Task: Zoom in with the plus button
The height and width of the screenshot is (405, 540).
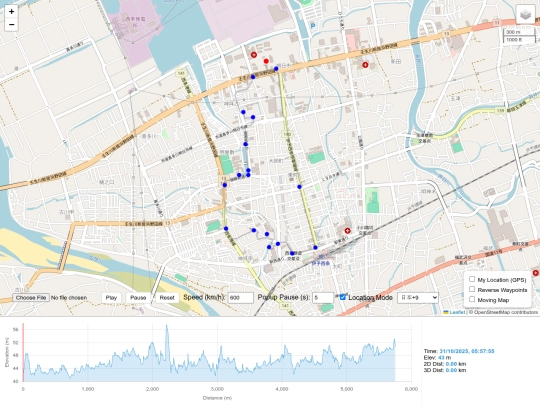Action: pyautogui.click(x=11, y=11)
